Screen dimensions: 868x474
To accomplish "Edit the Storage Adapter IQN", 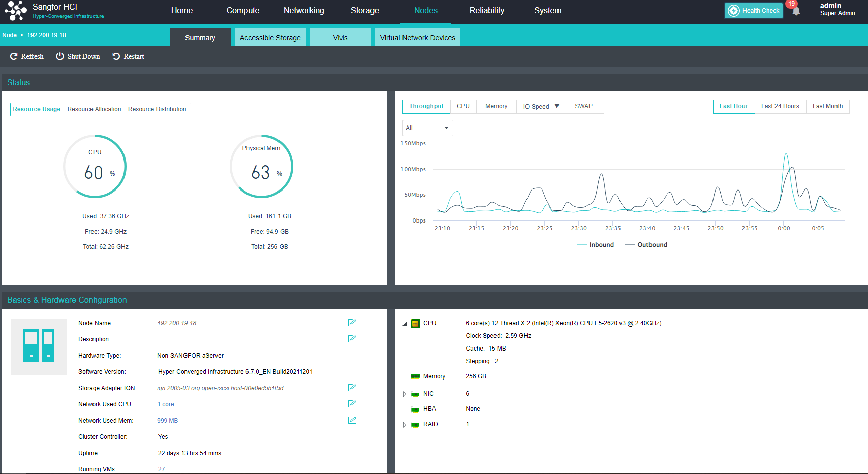I will click(x=352, y=388).
